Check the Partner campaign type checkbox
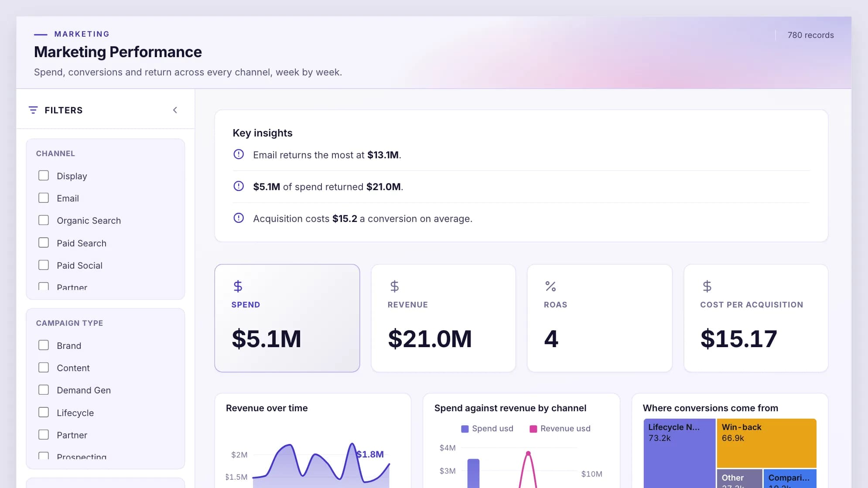Screen dimensions: 868x488 tap(44, 434)
